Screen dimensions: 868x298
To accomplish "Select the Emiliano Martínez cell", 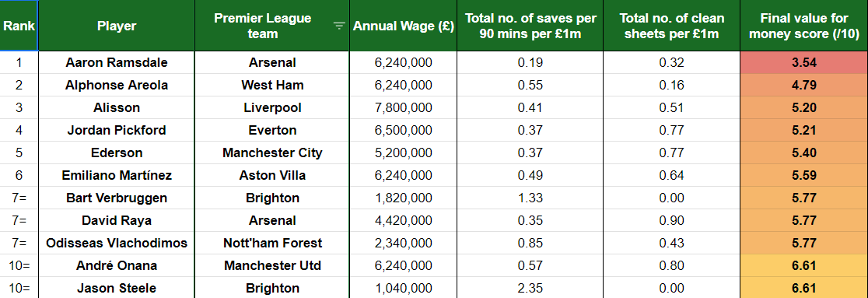I will tap(117, 175).
